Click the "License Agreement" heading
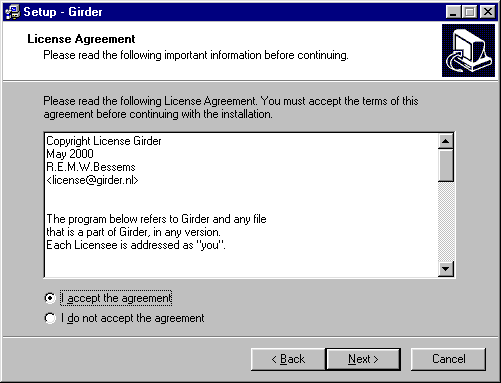This screenshot has height=383, width=501. (81, 39)
